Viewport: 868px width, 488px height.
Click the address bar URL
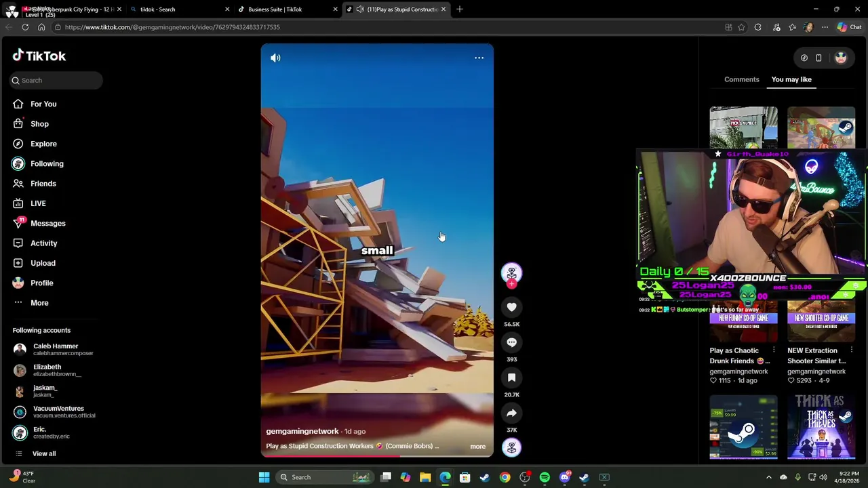(172, 27)
